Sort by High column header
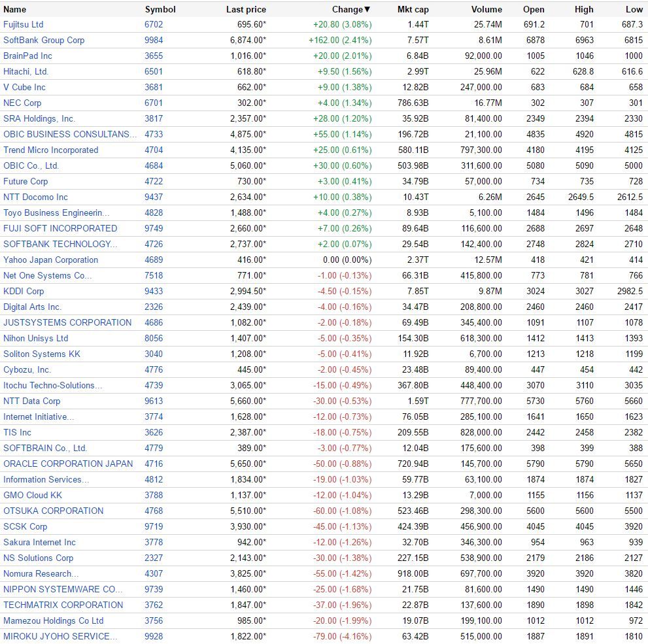The width and height of the screenshot is (648, 644). 583,10
